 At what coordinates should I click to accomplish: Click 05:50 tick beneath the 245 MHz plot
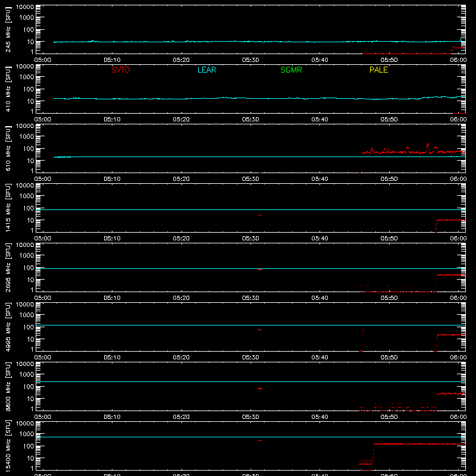[389, 60]
